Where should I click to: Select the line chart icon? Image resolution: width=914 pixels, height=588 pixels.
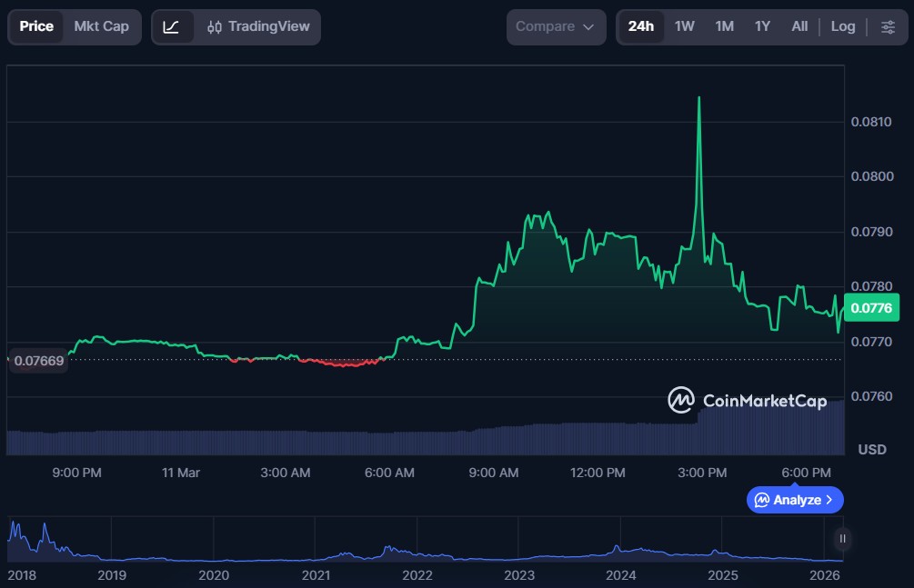(172, 26)
